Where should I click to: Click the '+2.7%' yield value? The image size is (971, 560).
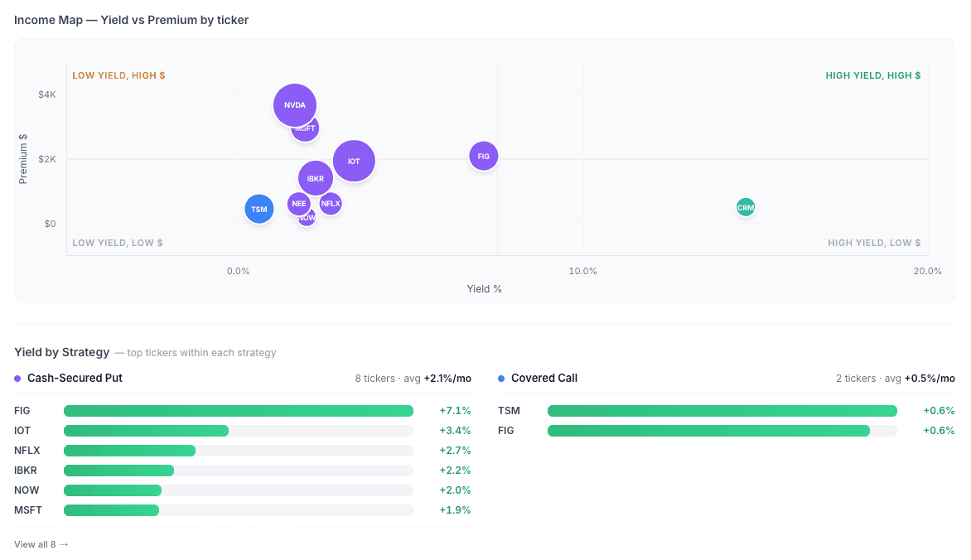(x=455, y=451)
